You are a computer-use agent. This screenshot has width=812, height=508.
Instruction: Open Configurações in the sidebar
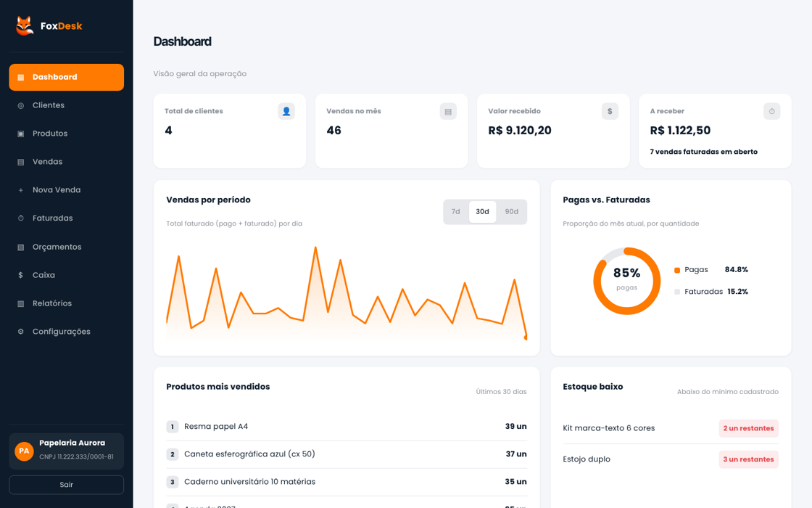[x=66, y=332]
